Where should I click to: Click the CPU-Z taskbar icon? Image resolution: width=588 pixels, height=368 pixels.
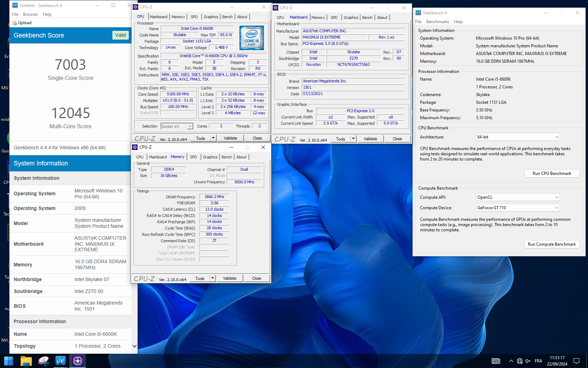(78, 361)
